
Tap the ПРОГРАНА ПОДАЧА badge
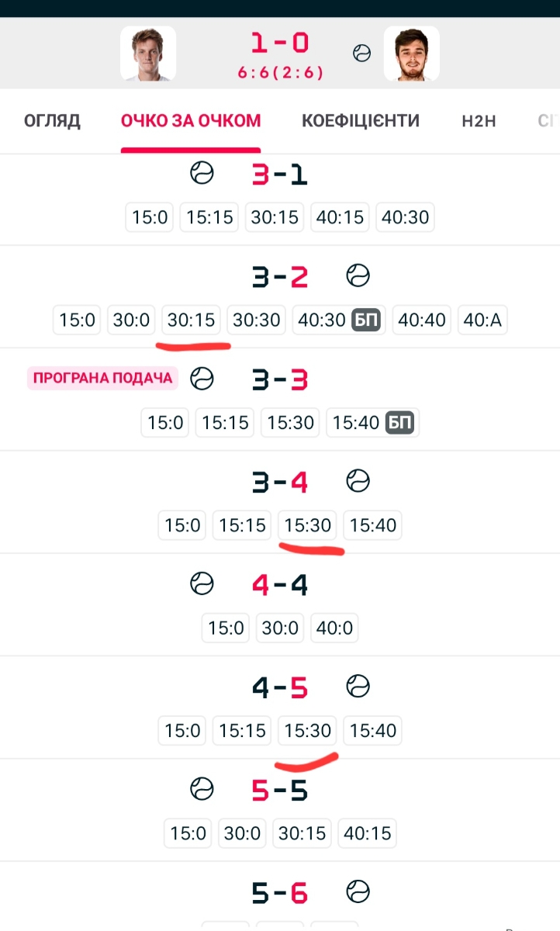pyautogui.click(x=102, y=379)
